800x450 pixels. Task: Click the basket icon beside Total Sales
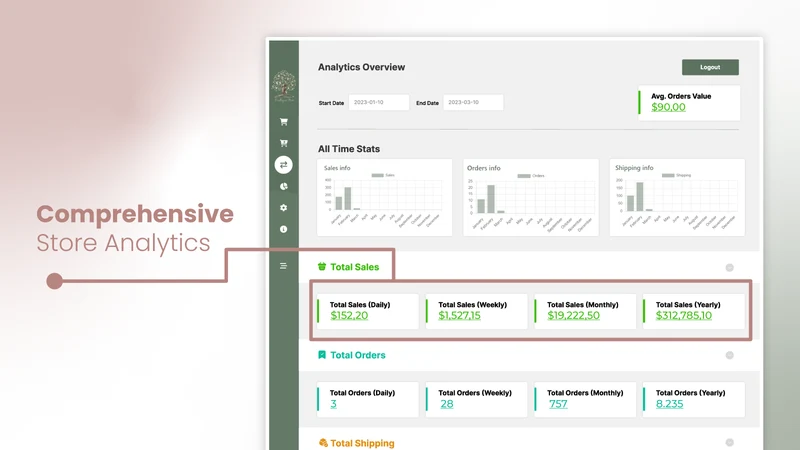[322, 266]
